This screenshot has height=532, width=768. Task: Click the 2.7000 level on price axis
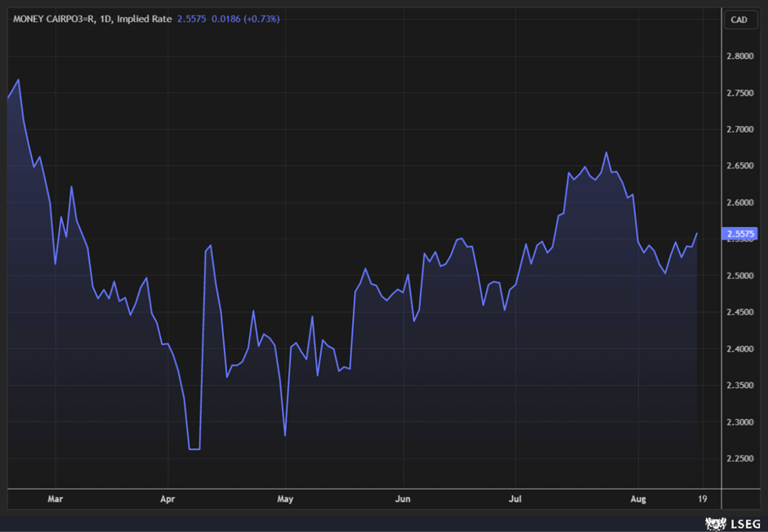click(x=739, y=130)
